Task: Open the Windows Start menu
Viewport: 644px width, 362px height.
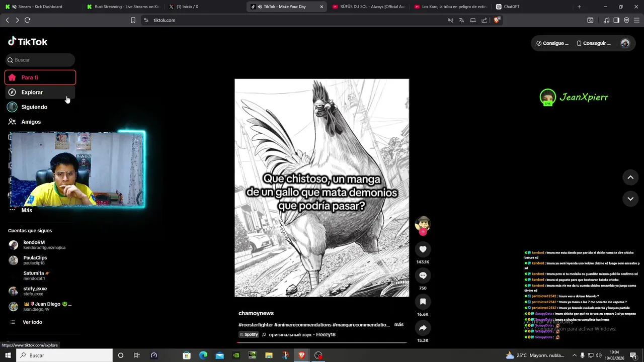Action: point(8,355)
